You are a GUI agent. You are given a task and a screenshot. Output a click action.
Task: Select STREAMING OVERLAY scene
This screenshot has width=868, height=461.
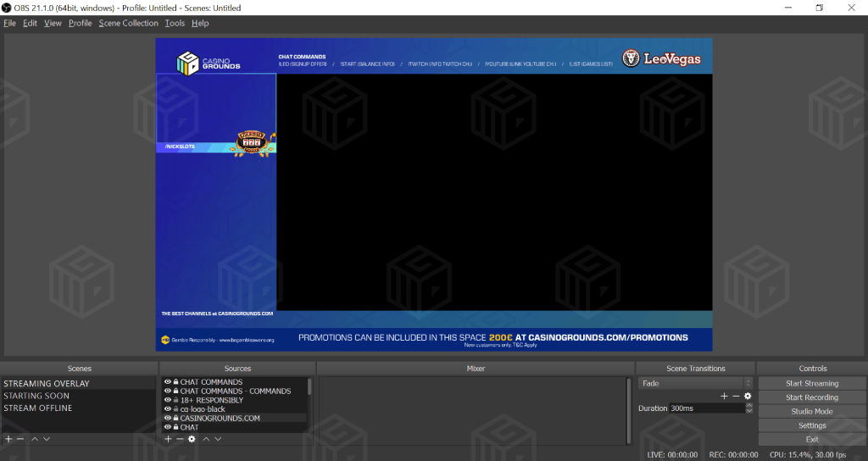tap(79, 384)
